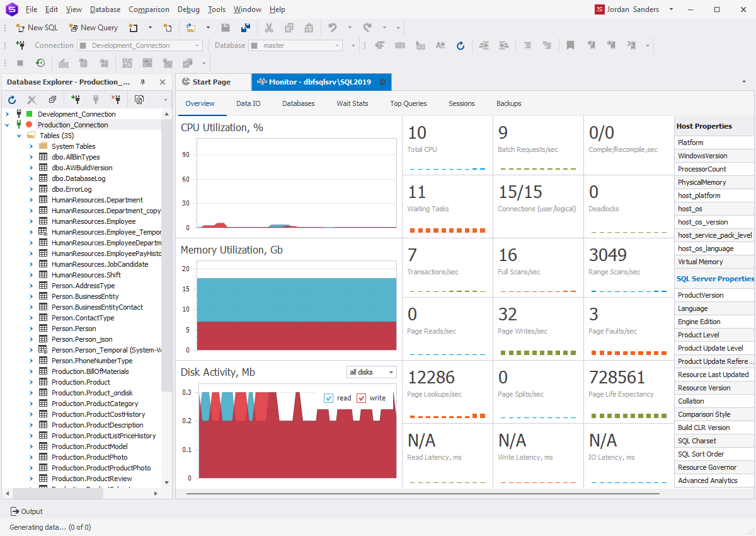The image size is (756, 536).
Task: Refresh the Database Explorer
Action: click(11, 99)
